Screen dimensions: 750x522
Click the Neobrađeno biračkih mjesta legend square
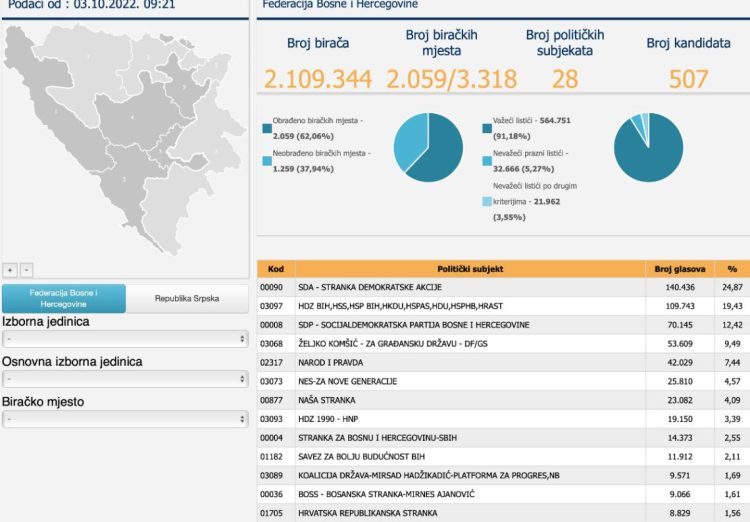coord(266,160)
